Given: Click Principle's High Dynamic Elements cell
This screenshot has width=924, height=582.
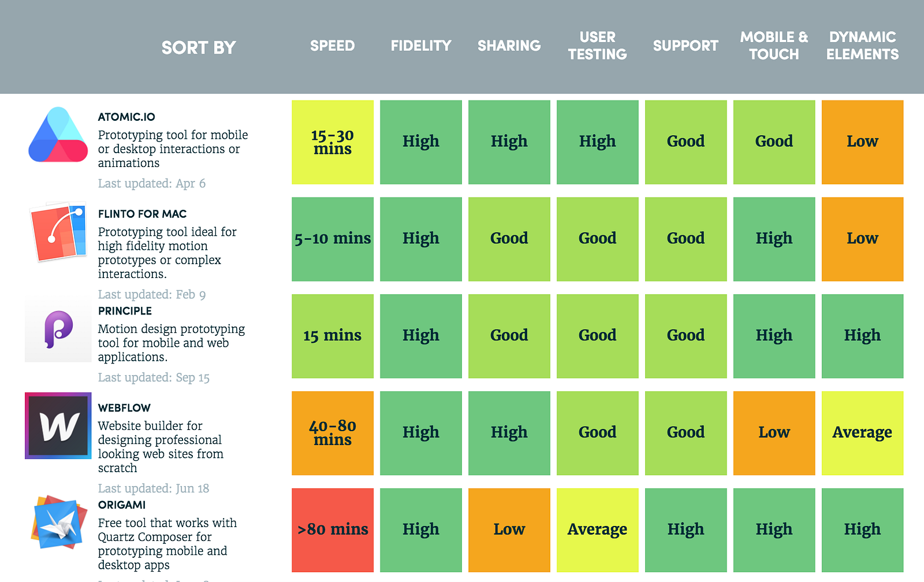Looking at the screenshot, I should coord(862,335).
